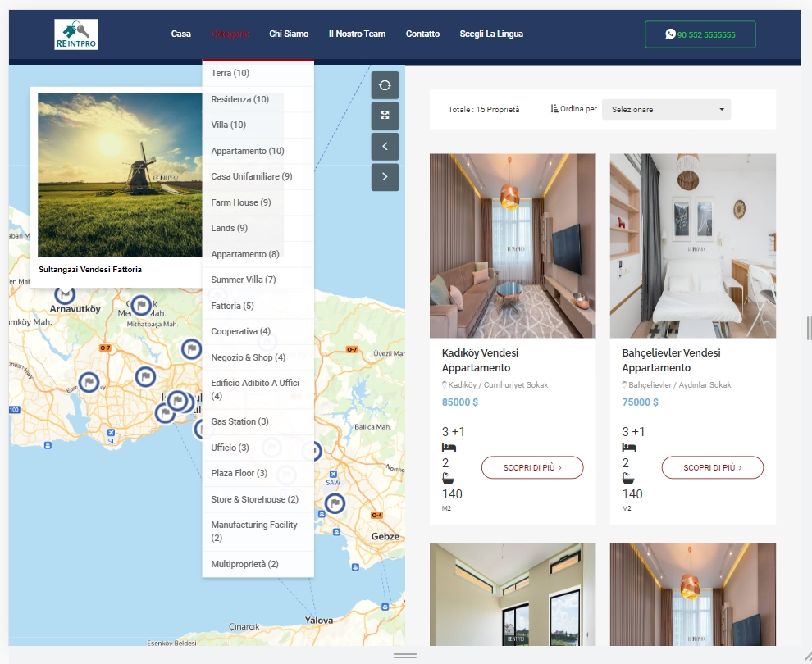Screen dimensions: 812x664
Task: Pick Negozio & Shop (4) category
Action: click(258, 357)
